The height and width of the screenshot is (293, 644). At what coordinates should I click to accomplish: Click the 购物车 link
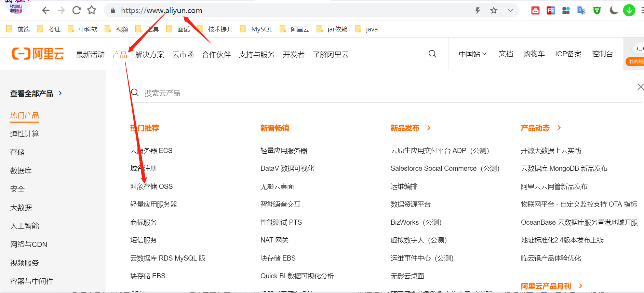[534, 54]
